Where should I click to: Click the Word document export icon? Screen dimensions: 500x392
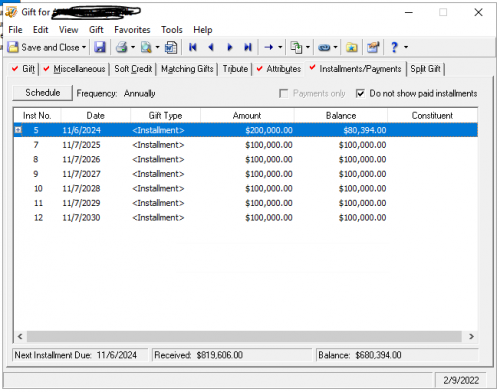click(x=171, y=47)
